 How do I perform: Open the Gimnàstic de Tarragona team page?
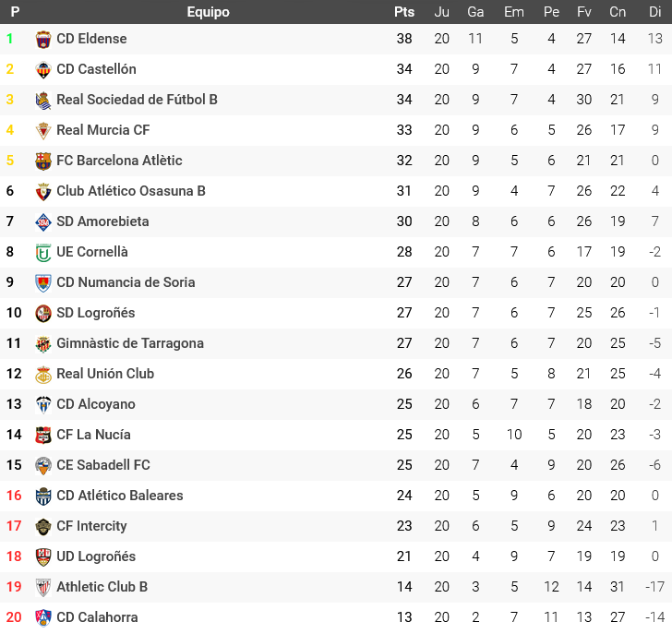click(x=130, y=343)
